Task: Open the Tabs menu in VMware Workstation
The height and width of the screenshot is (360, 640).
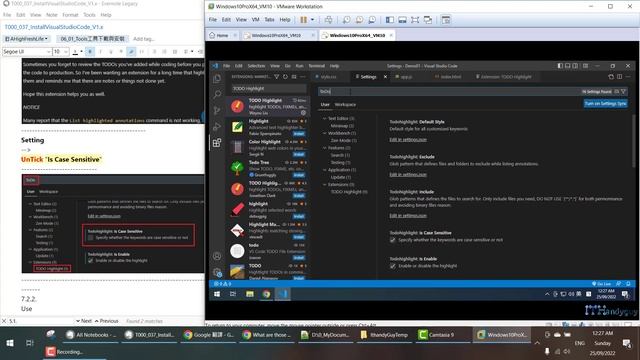Action: [x=269, y=20]
